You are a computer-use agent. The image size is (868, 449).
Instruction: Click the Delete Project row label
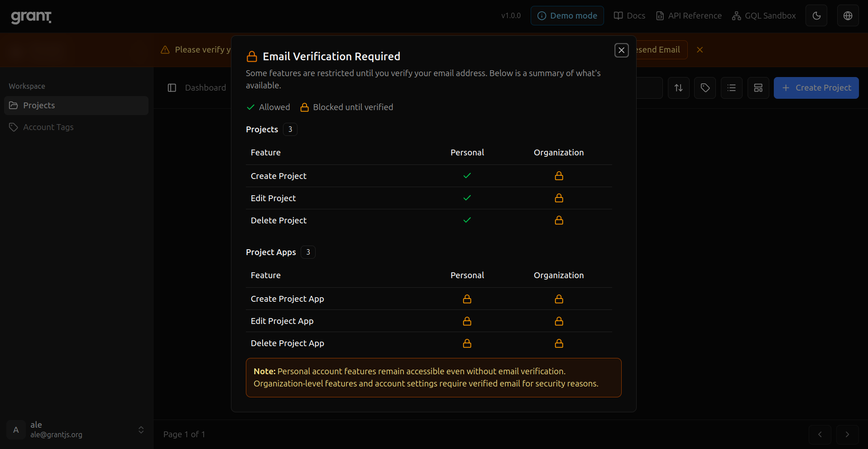278,221
